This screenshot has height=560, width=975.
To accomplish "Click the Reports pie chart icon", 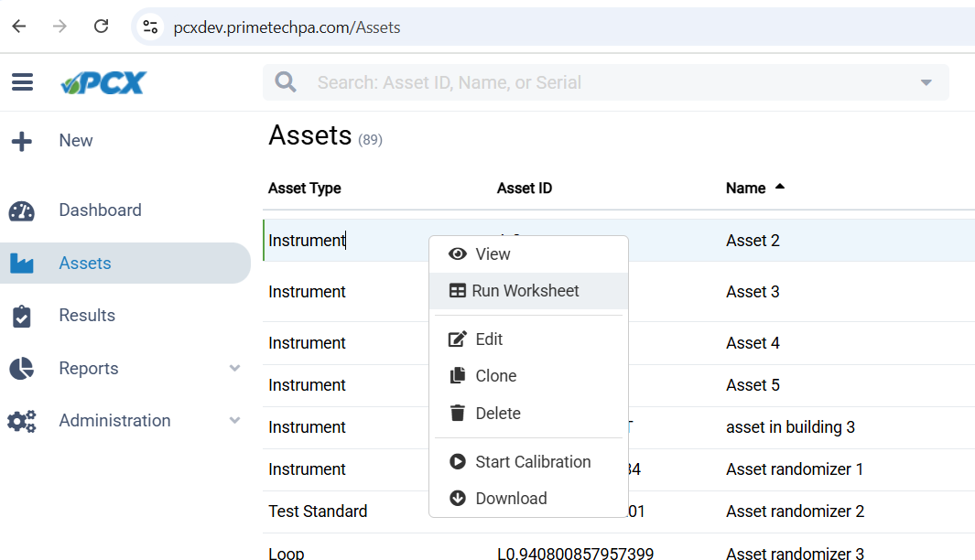I will [x=22, y=369].
